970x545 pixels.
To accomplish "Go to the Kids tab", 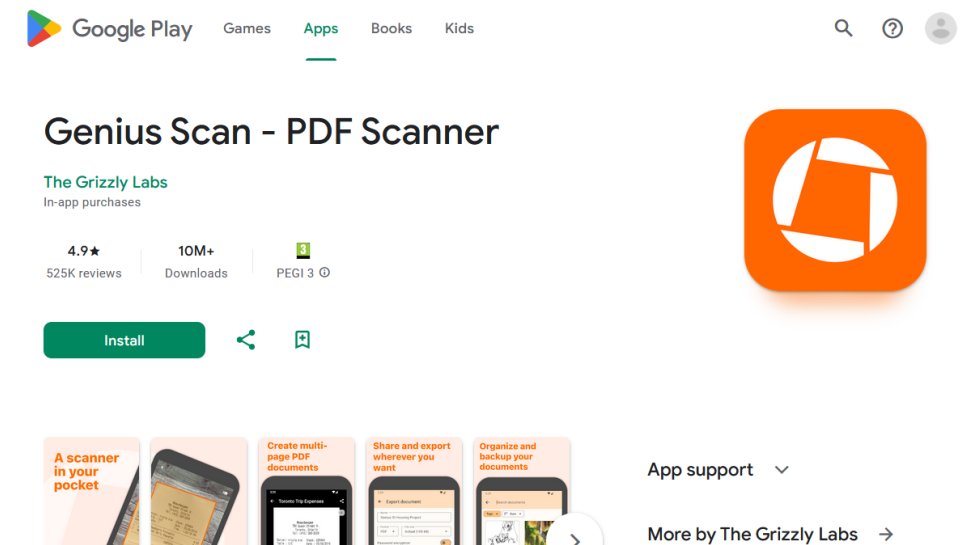I will coord(459,28).
